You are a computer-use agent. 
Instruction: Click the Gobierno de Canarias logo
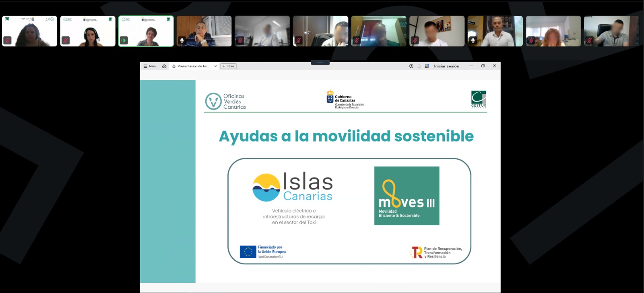point(345,100)
